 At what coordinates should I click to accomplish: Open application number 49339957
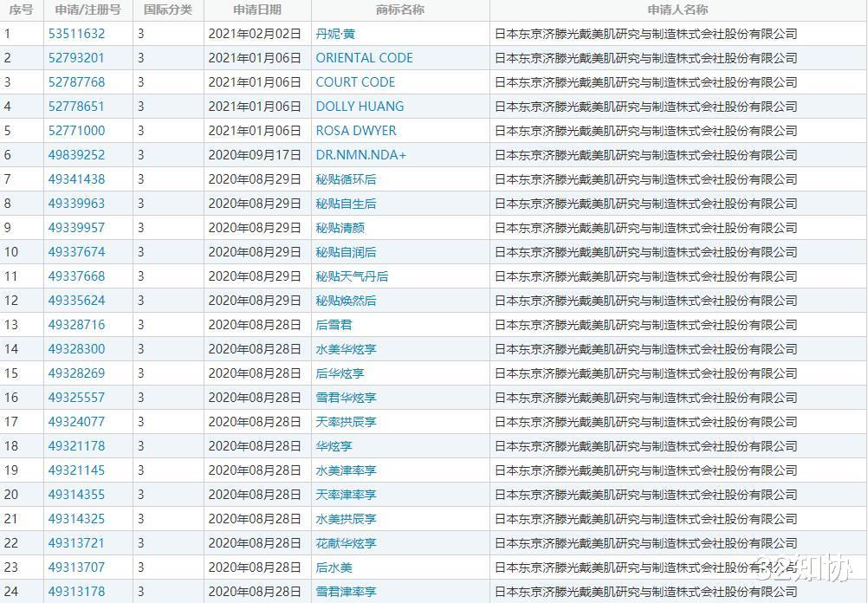pyautogui.click(x=76, y=228)
